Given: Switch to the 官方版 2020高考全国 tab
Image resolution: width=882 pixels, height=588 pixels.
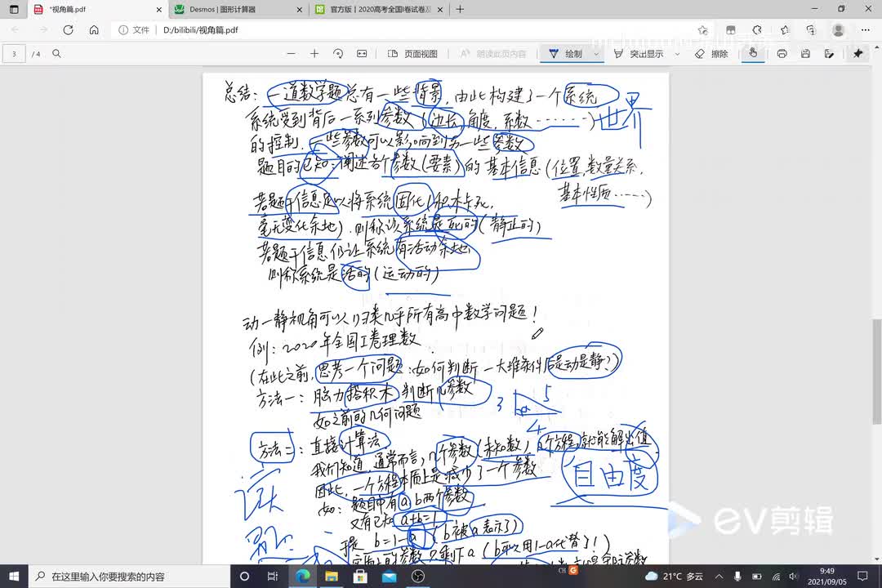Looking at the screenshot, I should [380, 9].
